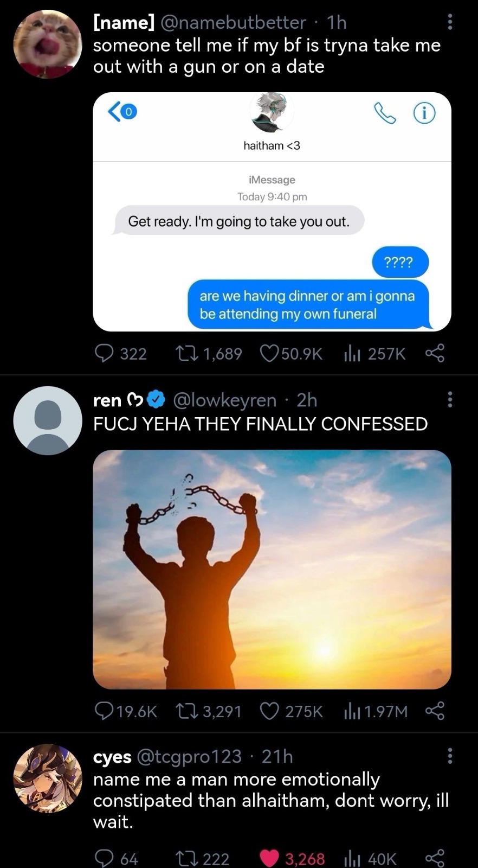Image resolution: width=478 pixels, height=868 pixels.
Task: Share the namebutbetter tweet
Action: [435, 354]
